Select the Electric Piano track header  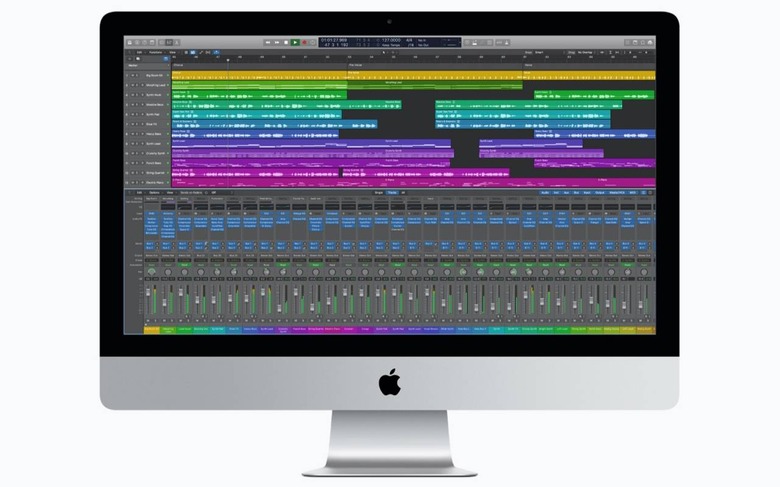coord(147,183)
